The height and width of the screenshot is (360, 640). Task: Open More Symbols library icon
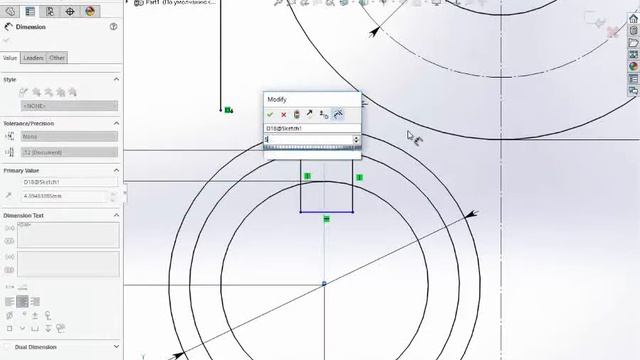tap(61, 328)
